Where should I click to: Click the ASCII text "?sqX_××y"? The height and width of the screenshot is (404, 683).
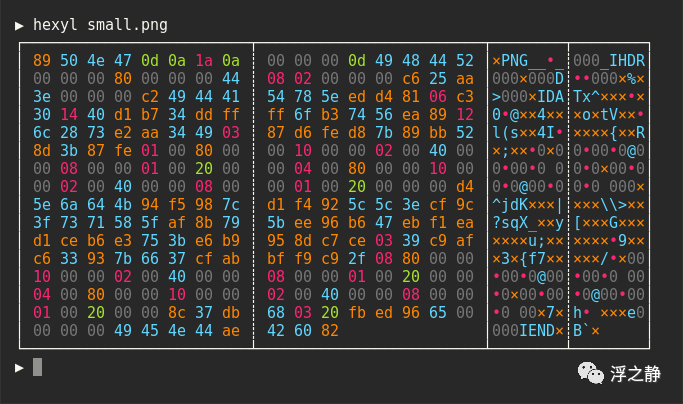tap(528, 223)
